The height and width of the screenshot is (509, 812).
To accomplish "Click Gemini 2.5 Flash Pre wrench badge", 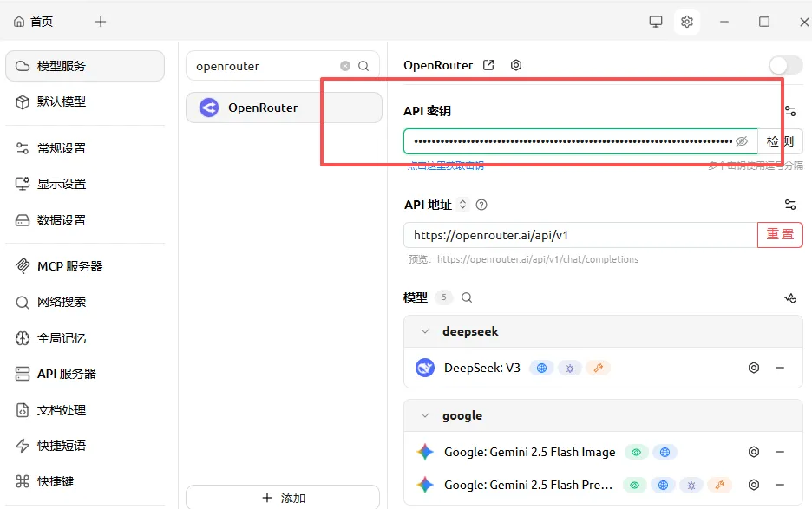I will pos(719,486).
